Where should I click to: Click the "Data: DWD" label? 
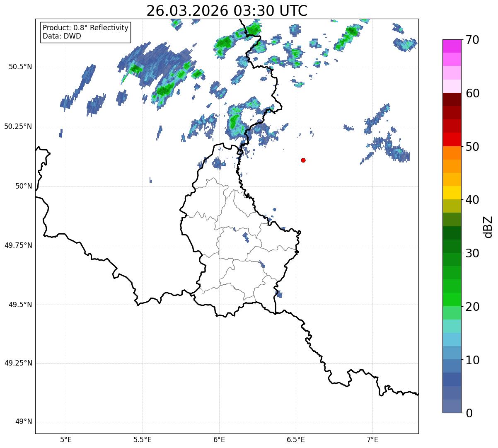tap(62, 36)
